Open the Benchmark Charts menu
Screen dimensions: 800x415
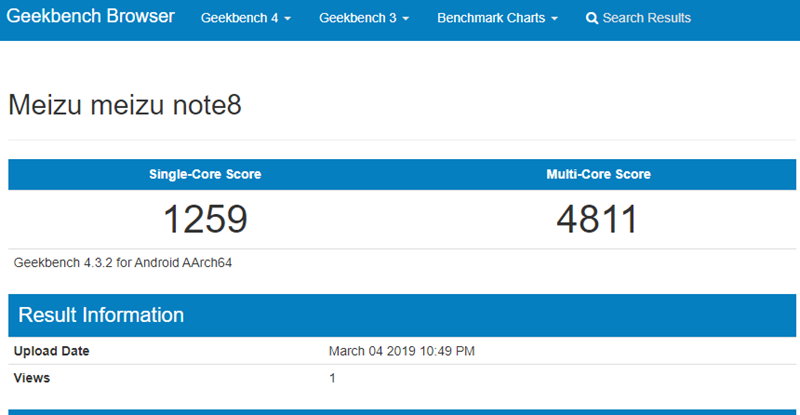(x=491, y=18)
